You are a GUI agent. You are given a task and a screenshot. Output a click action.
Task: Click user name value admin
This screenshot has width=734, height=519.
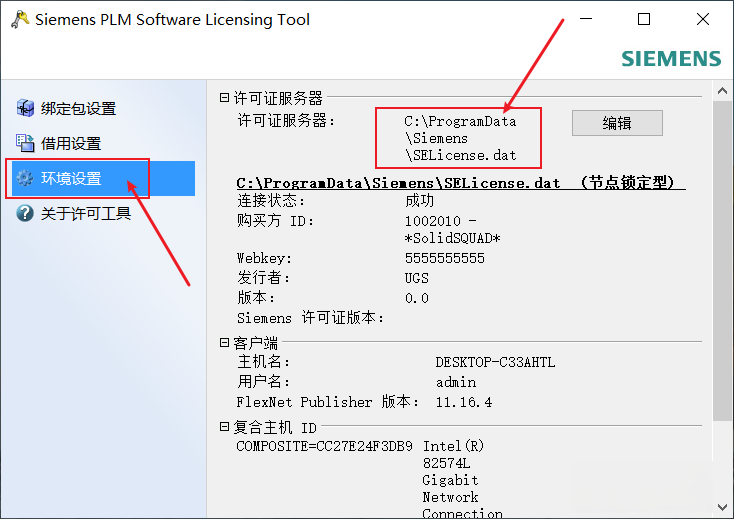[x=456, y=382]
